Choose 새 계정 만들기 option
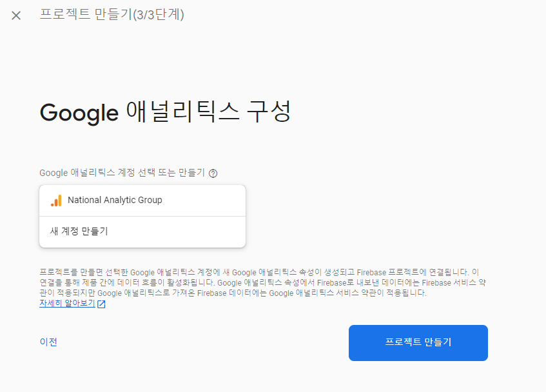The height and width of the screenshot is (392, 546). pos(142,232)
